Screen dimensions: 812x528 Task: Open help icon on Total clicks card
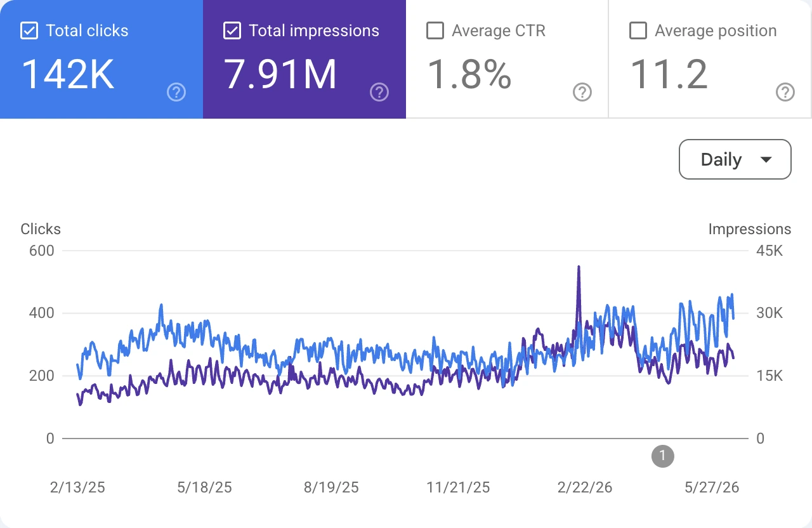[176, 93]
